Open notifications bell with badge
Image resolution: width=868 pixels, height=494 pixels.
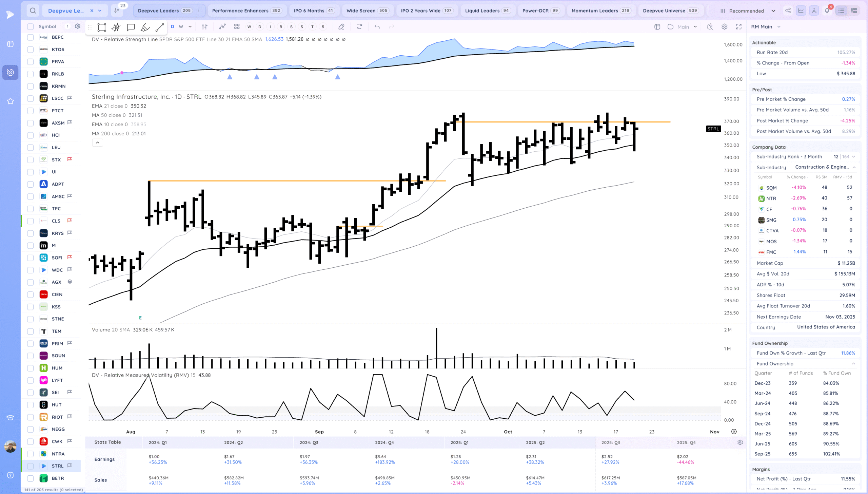[827, 11]
